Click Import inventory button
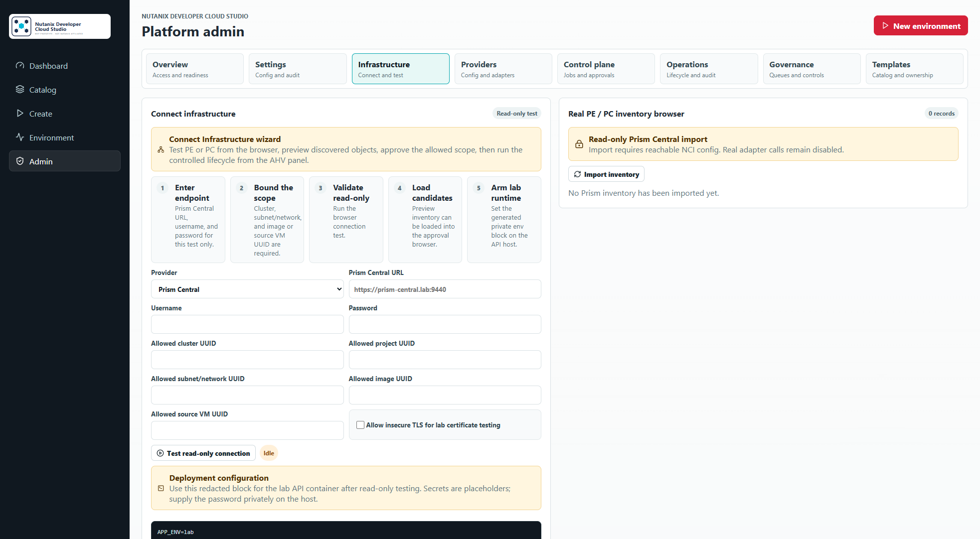This screenshot has width=980, height=539. pyautogui.click(x=606, y=174)
